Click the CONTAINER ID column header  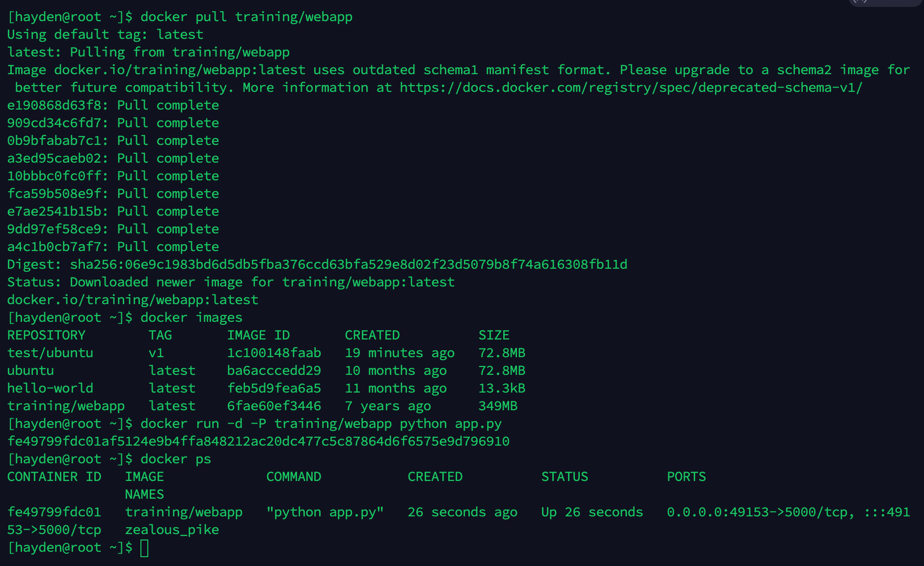[54, 477]
